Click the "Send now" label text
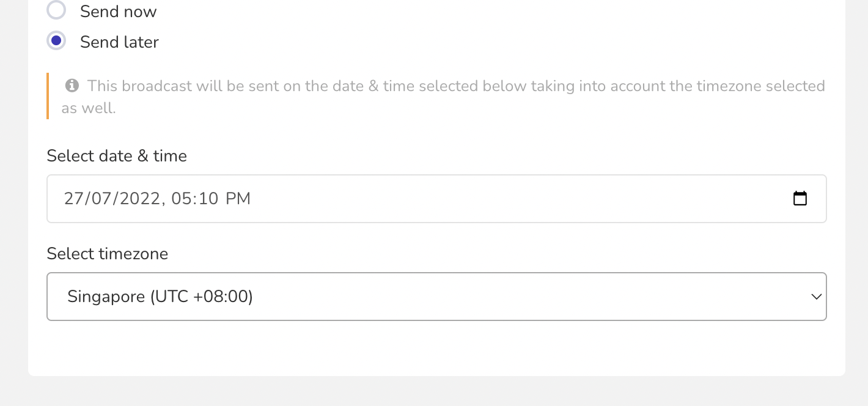This screenshot has width=868, height=406. coord(118,11)
